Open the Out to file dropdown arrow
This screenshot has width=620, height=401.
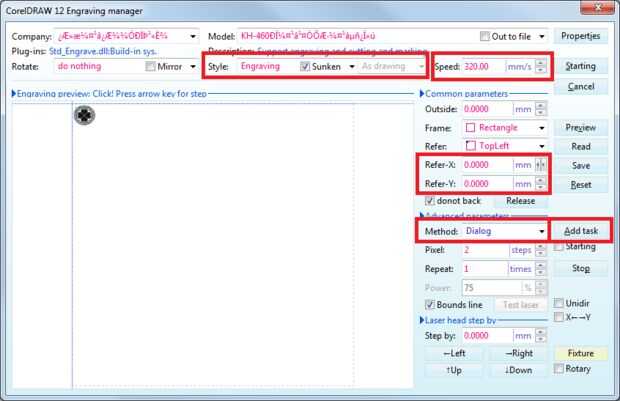click(x=542, y=36)
